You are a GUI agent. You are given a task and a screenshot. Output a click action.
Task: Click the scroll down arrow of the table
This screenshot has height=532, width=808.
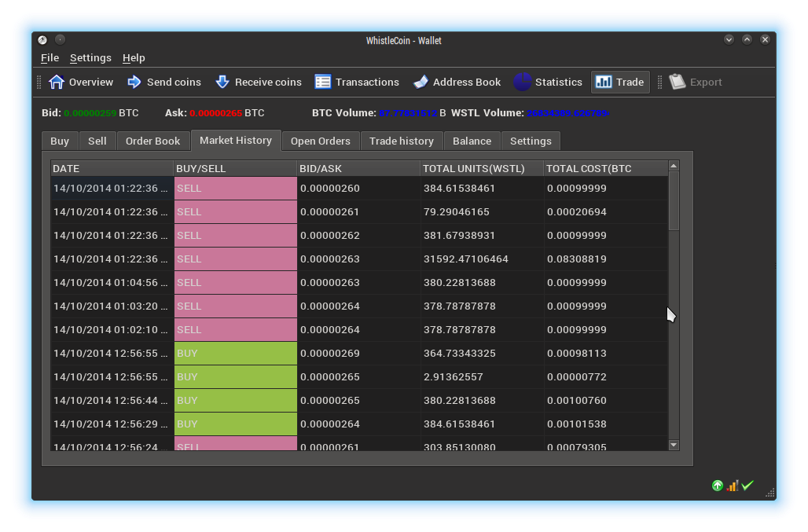coord(674,445)
